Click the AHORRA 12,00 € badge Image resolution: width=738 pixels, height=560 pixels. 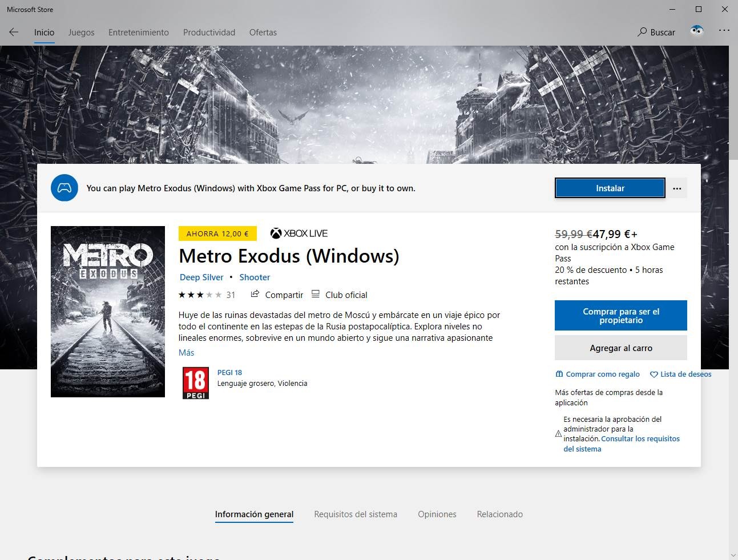click(x=217, y=233)
